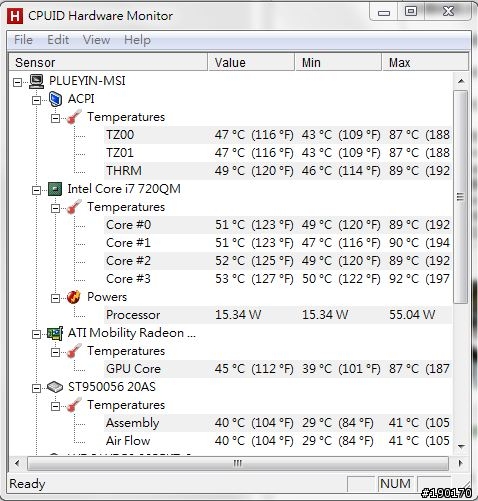This screenshot has height=501, width=478.
Task: Select the TZ00 sensor row
Action: [278, 135]
